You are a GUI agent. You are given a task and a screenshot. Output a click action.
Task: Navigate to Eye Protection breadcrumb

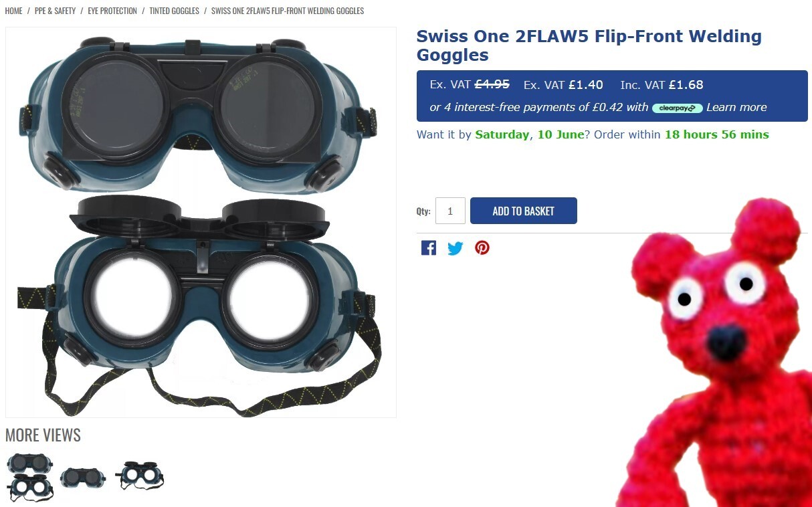tap(112, 11)
